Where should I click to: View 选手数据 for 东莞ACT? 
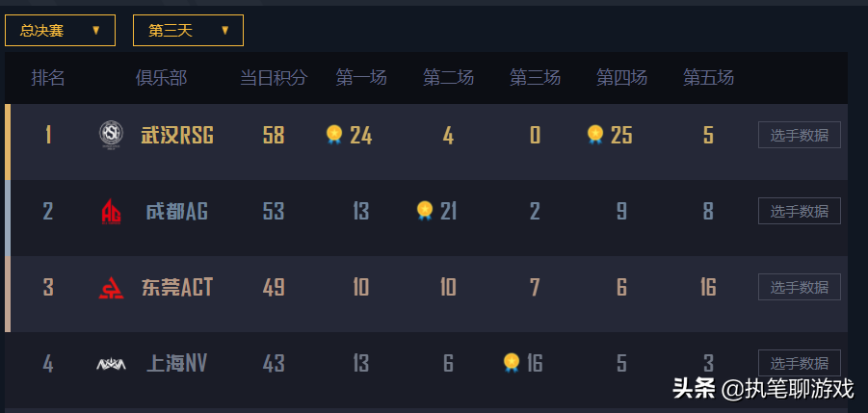[799, 287]
